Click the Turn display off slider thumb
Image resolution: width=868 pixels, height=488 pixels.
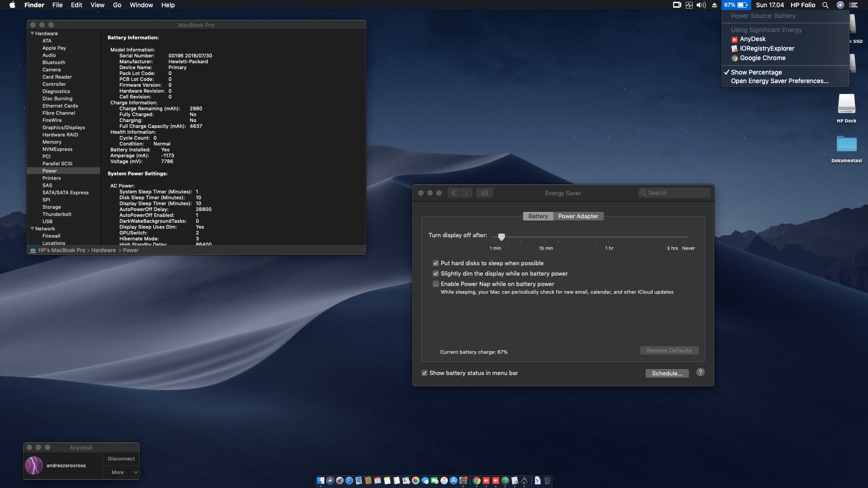pos(501,237)
